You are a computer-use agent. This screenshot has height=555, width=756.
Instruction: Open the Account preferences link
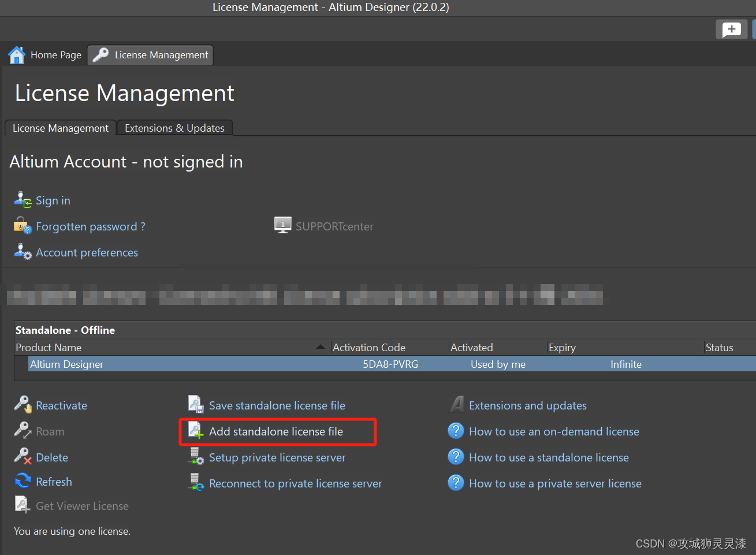[x=87, y=252]
